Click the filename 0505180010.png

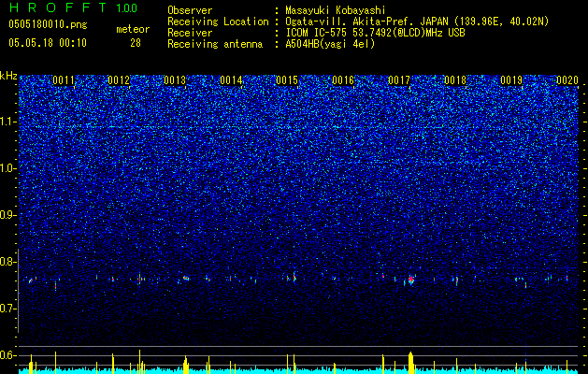point(48,24)
